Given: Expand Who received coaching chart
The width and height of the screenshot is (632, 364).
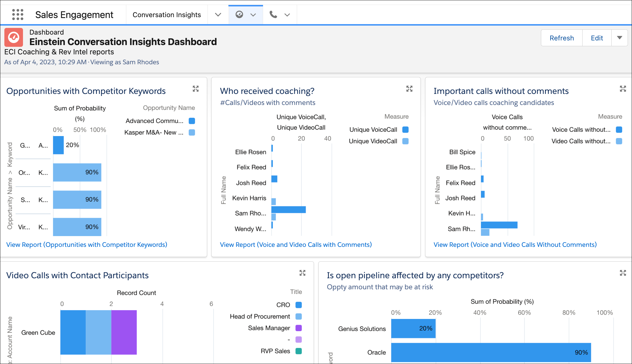Looking at the screenshot, I should click(409, 89).
